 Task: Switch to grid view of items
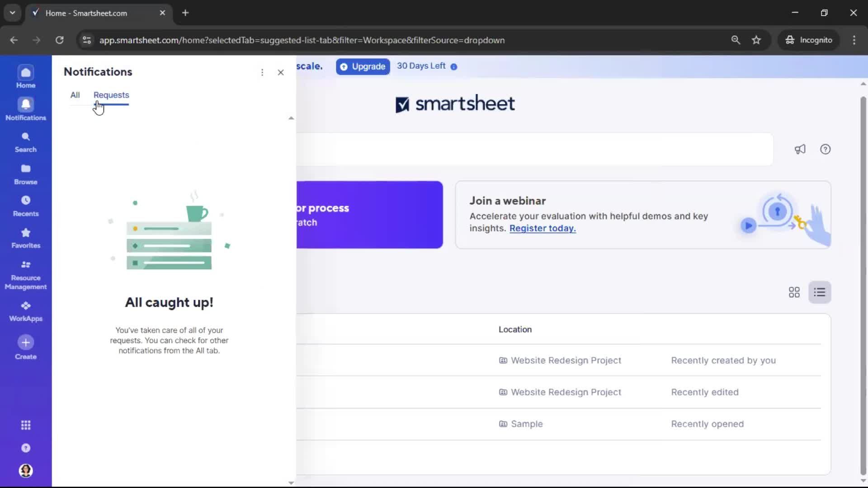click(x=794, y=292)
